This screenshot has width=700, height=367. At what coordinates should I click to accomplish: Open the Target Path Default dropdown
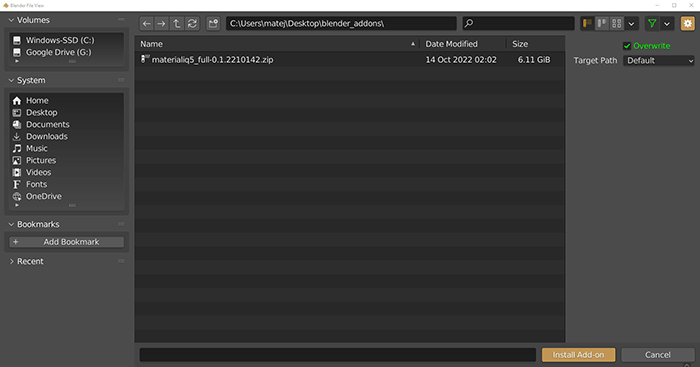(x=659, y=60)
